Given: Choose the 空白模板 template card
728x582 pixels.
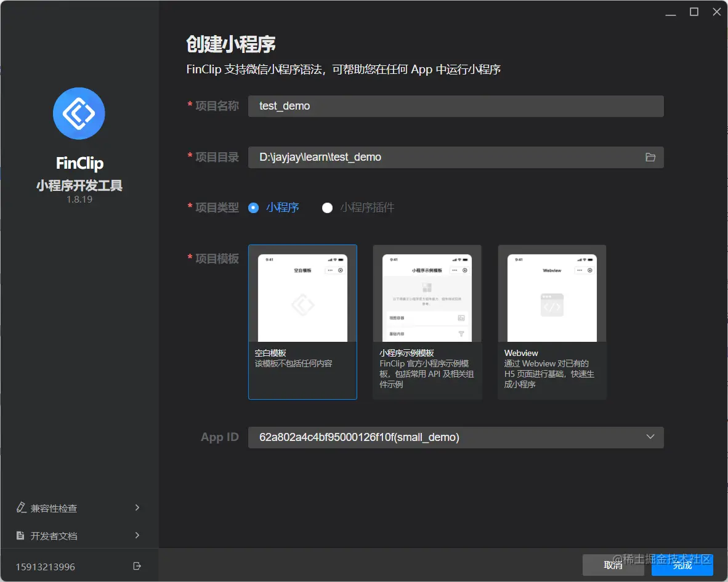Looking at the screenshot, I should [x=302, y=322].
